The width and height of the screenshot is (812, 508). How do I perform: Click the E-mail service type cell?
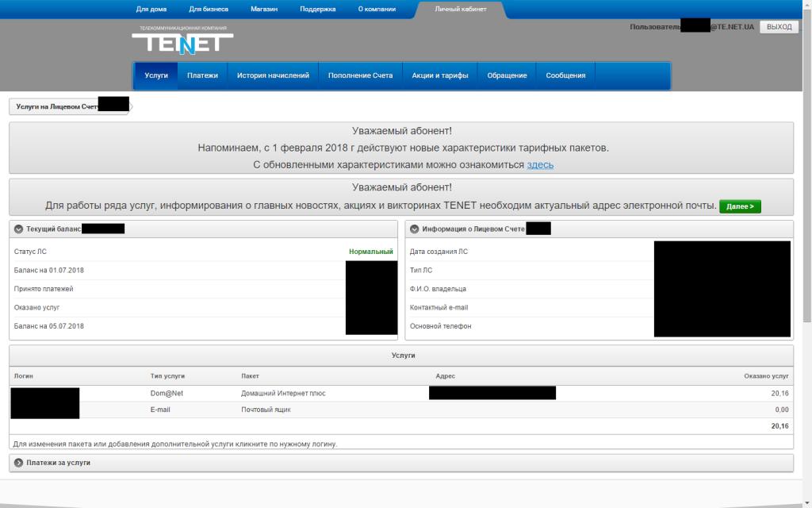point(160,410)
